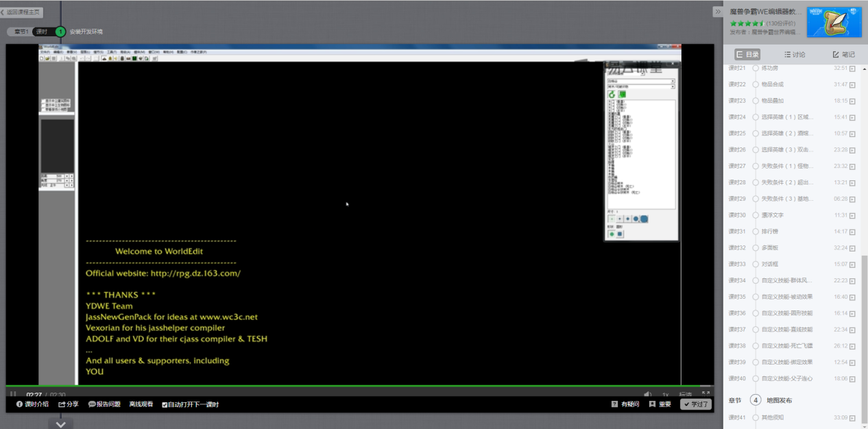The image size is (868, 429).
Task: Open lesson 自定义技能-死亡飞镖
Action: [x=787, y=346]
